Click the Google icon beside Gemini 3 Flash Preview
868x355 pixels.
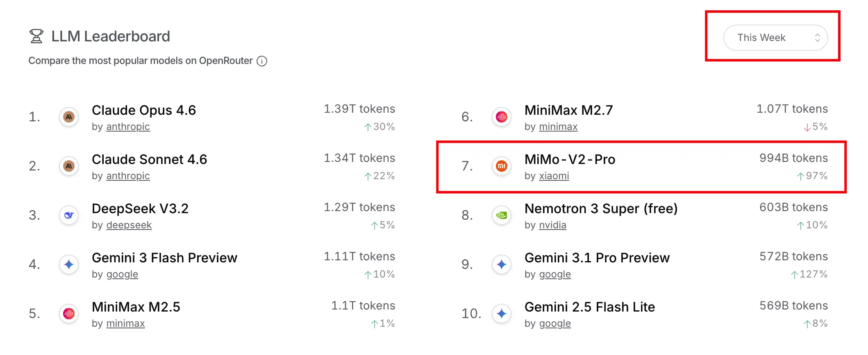[69, 264]
